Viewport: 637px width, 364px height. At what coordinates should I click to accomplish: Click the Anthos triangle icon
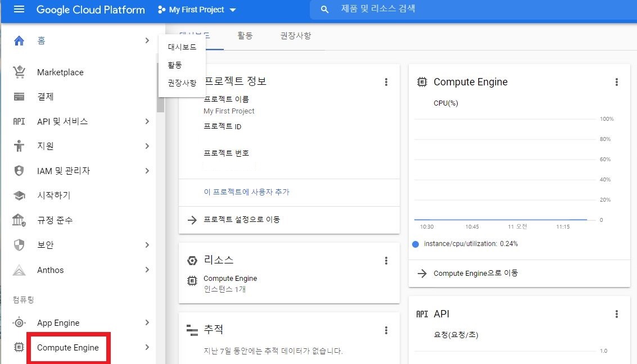tap(19, 270)
